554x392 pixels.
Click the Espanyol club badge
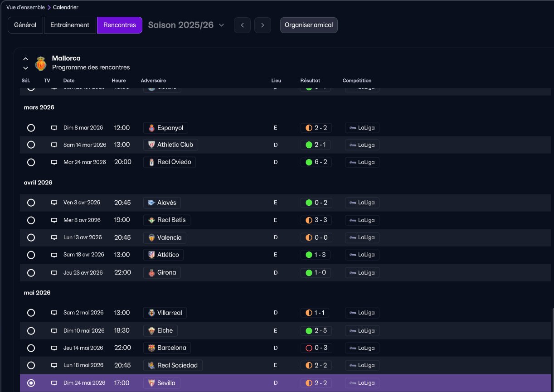click(x=151, y=128)
